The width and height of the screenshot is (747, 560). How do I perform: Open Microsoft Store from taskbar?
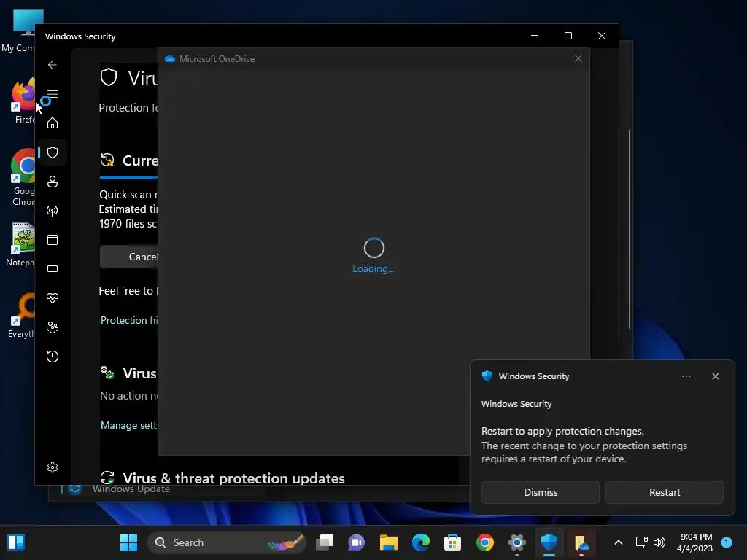452,542
